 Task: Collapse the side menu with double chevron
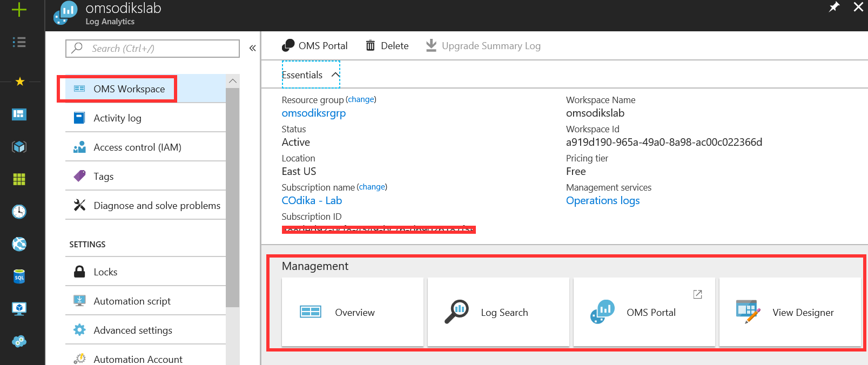(x=252, y=48)
